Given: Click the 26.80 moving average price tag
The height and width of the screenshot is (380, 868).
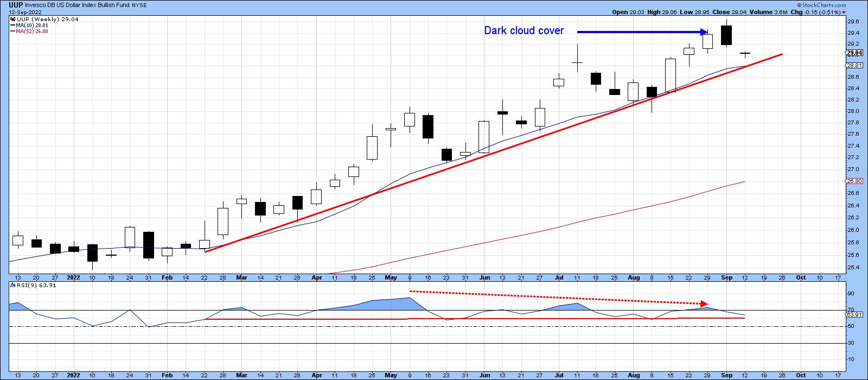Looking at the screenshot, I should pos(854,181).
